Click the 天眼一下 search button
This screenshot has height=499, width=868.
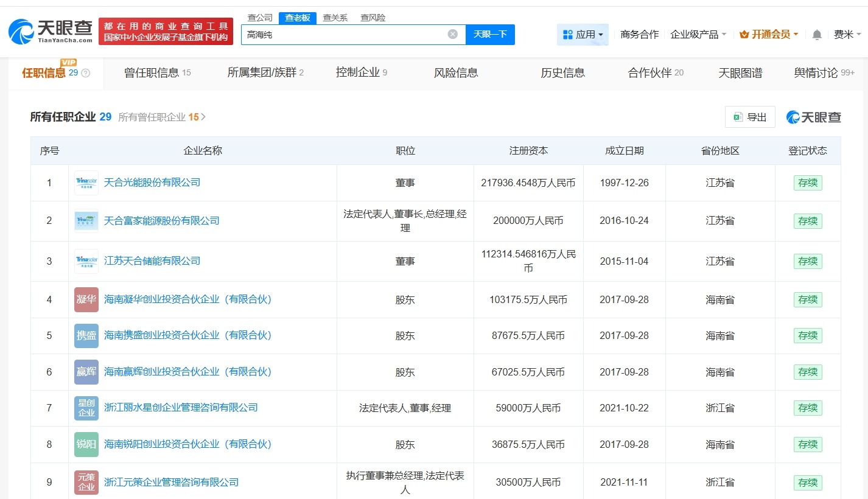[491, 35]
